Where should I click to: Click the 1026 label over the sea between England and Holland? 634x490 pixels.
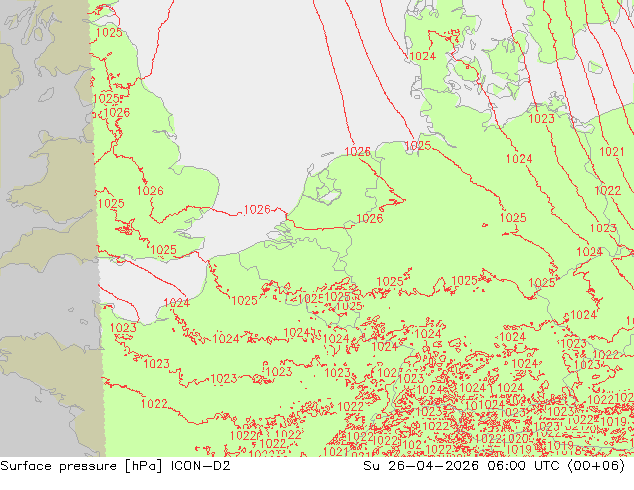point(257,209)
